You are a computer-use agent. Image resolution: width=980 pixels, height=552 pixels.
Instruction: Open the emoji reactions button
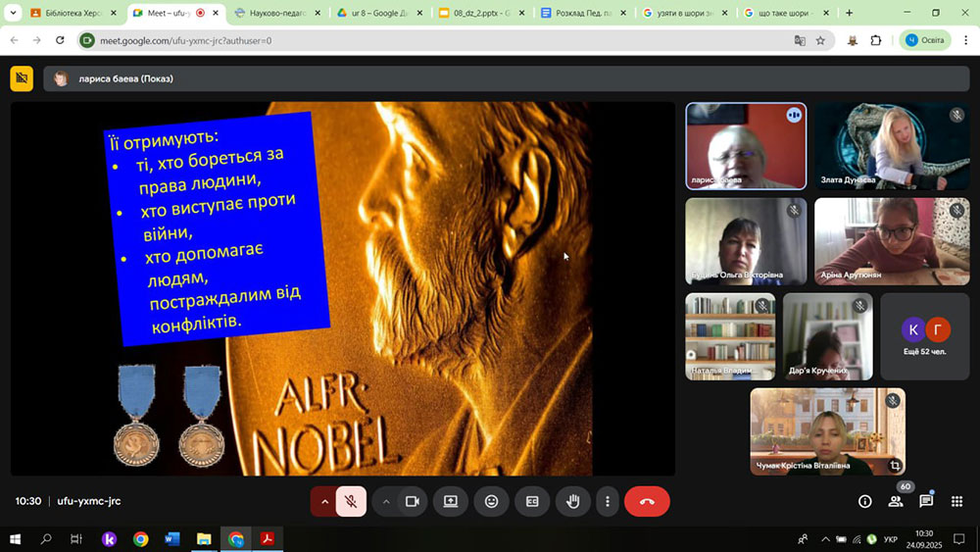(x=491, y=501)
